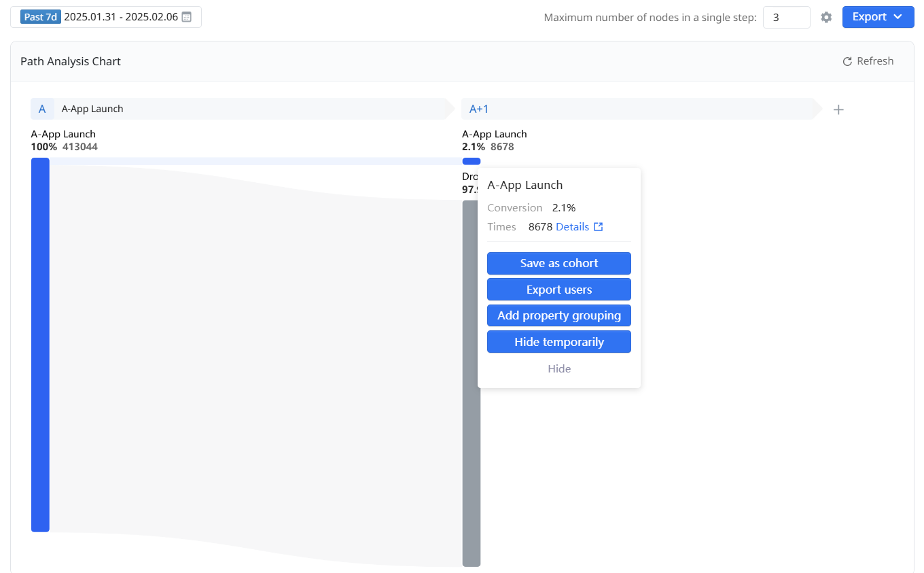The height and width of the screenshot is (573, 924).
Task: Click the settings gear icon
Action: click(826, 18)
